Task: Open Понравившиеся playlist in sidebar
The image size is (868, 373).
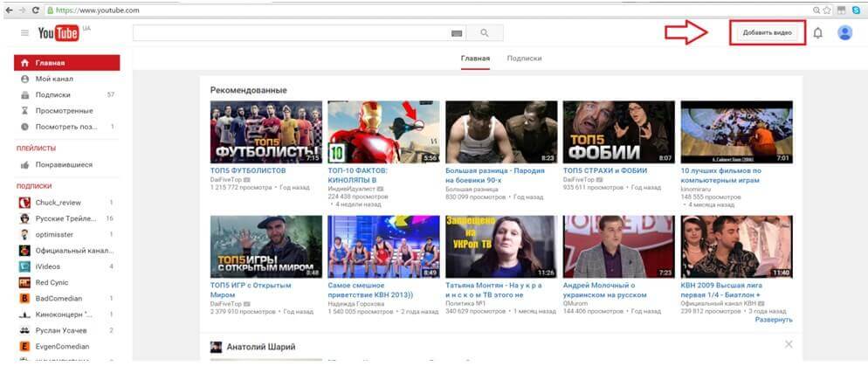Action: pyautogui.click(x=64, y=164)
